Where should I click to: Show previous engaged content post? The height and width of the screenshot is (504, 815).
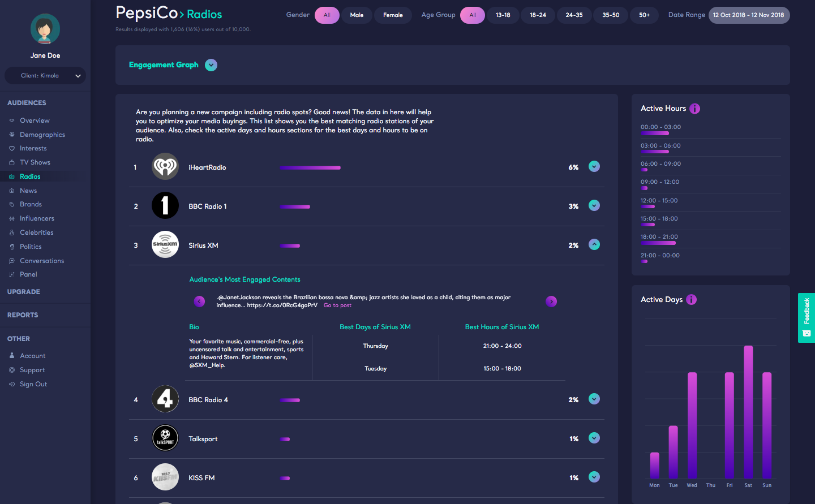(199, 301)
